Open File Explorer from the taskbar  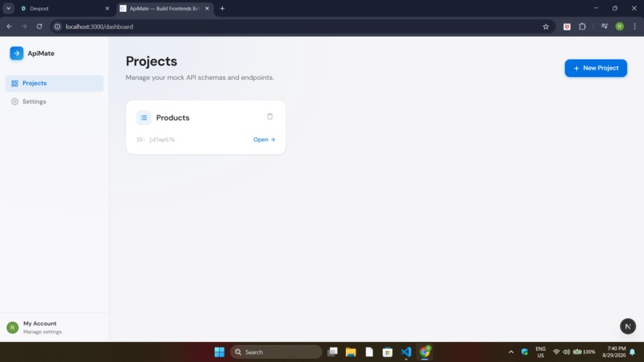click(351, 352)
